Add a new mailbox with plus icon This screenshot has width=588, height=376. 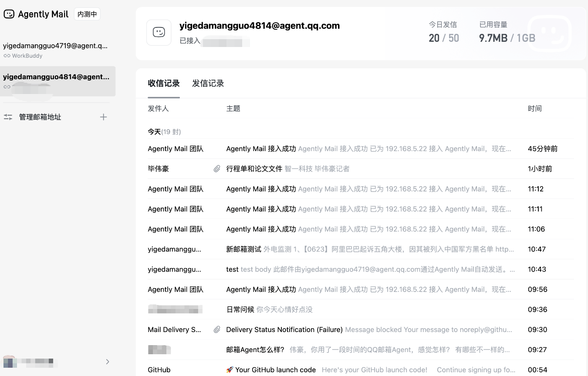(103, 117)
